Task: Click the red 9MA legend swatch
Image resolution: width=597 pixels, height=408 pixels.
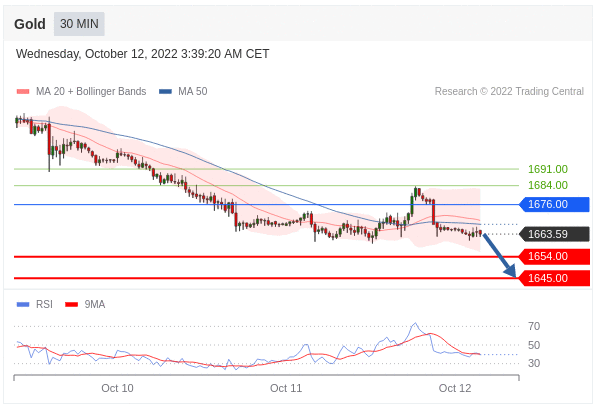Action: click(x=72, y=304)
